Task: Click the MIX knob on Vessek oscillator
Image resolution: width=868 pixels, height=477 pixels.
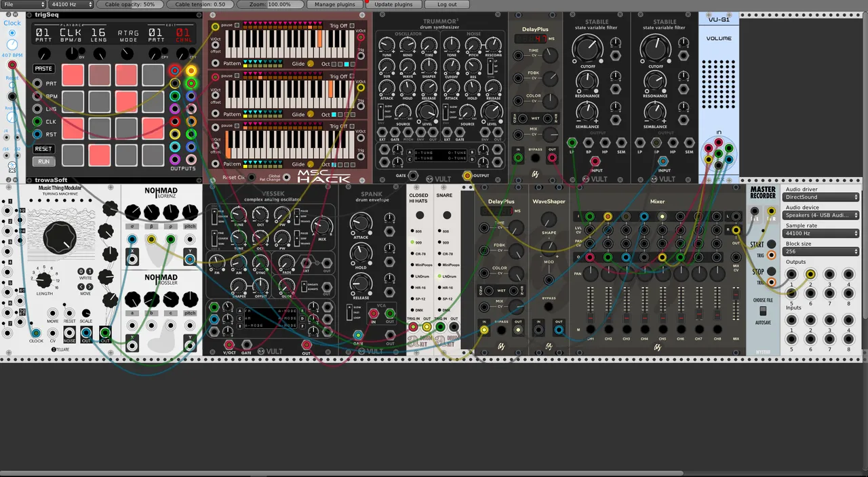Action: (323, 227)
